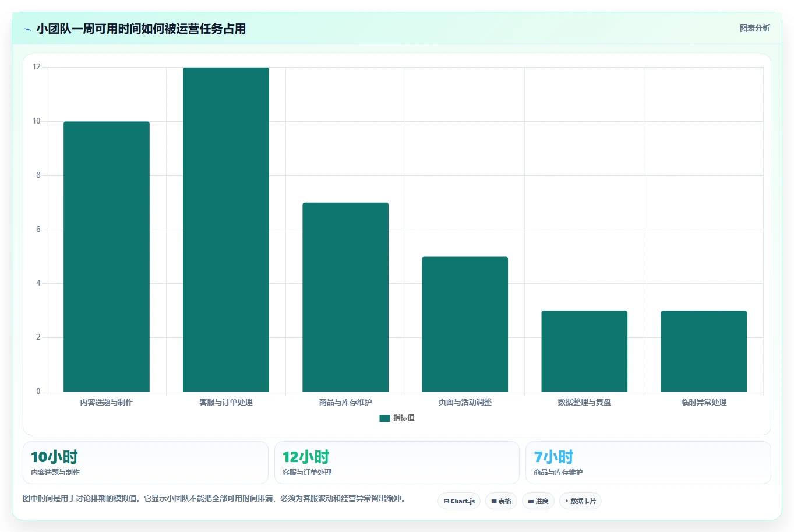The image size is (794, 532).
Task: Toggle the 指标值 legend color swatch
Action: coord(384,418)
